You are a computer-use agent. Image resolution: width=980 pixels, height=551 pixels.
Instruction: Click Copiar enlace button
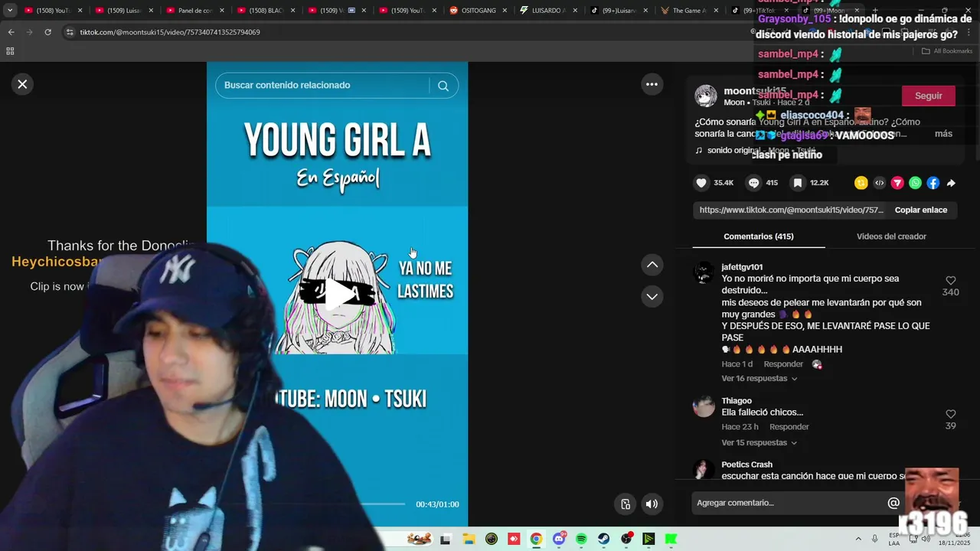pos(921,210)
